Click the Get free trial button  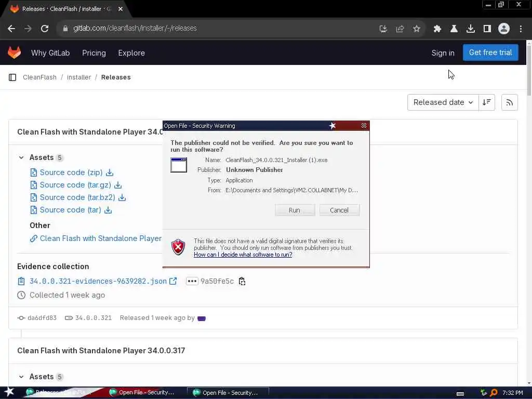490,52
